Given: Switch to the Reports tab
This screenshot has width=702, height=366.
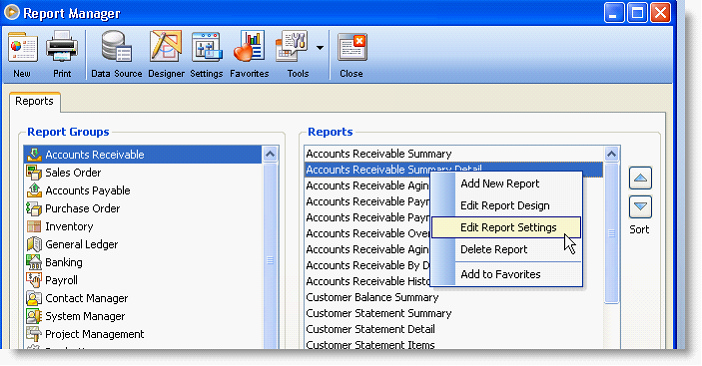Looking at the screenshot, I should 34,101.
